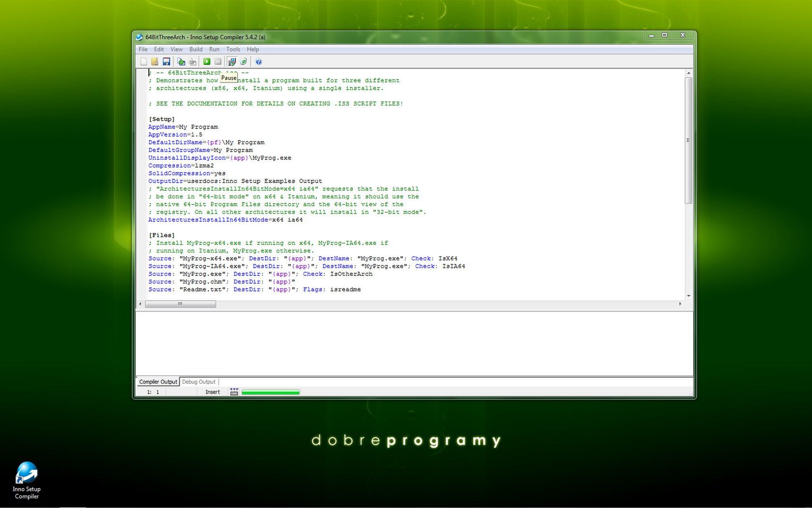The height and width of the screenshot is (508, 812).
Task: Click the editor's horizontal scrollbar thumb
Action: (x=180, y=304)
